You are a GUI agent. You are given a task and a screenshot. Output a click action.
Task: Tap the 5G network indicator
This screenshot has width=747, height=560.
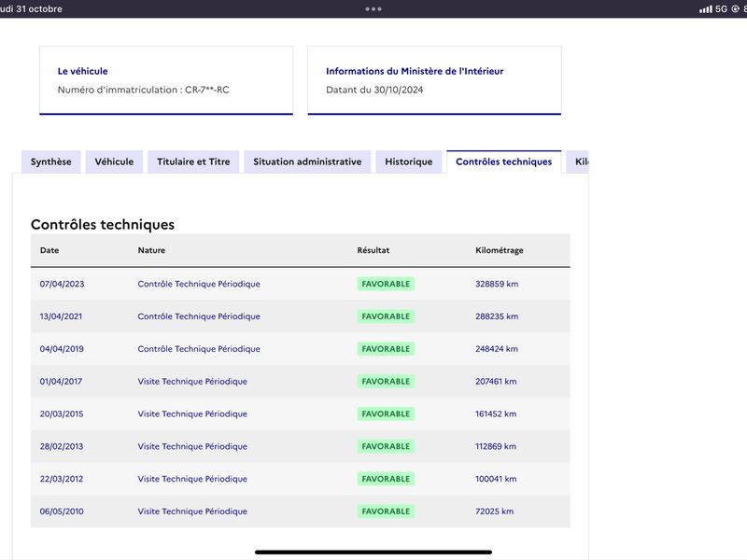pos(721,9)
